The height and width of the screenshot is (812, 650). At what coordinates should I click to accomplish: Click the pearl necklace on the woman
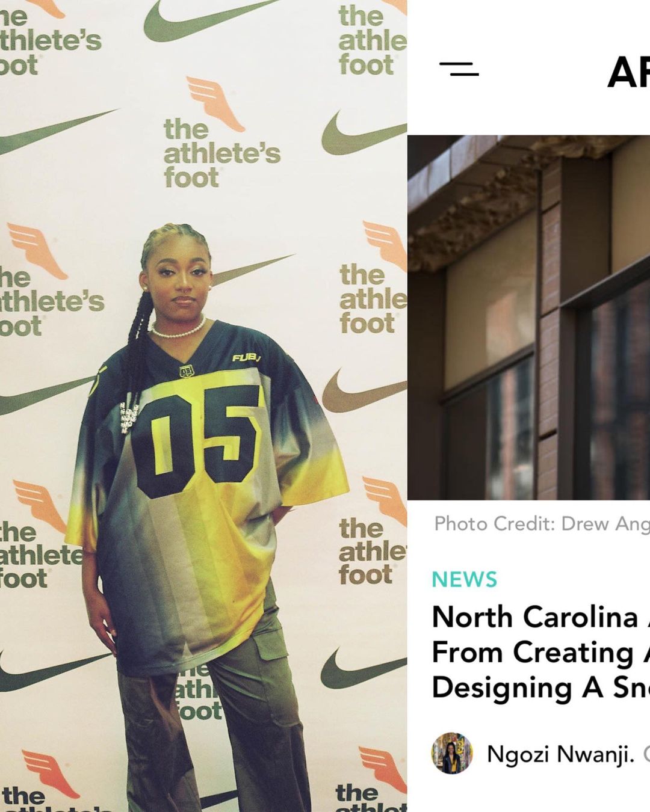pyautogui.click(x=178, y=329)
